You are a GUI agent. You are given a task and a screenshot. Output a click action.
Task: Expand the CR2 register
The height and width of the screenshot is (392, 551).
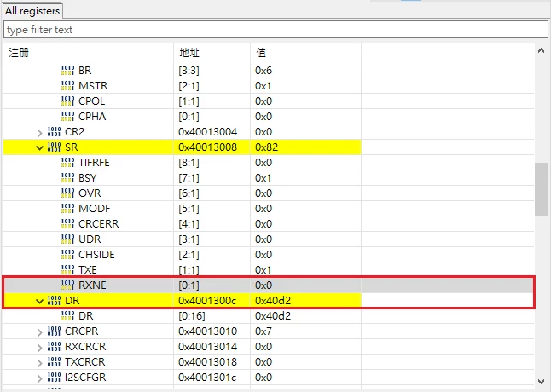tap(40, 132)
